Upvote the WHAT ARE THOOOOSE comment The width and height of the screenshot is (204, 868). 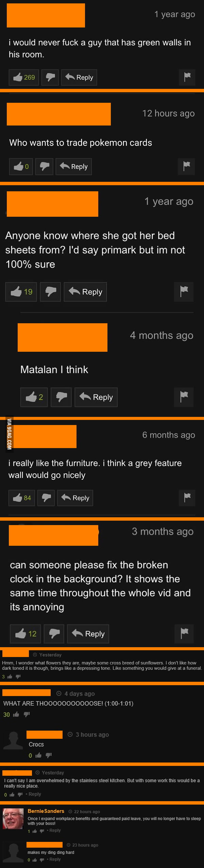16,714
